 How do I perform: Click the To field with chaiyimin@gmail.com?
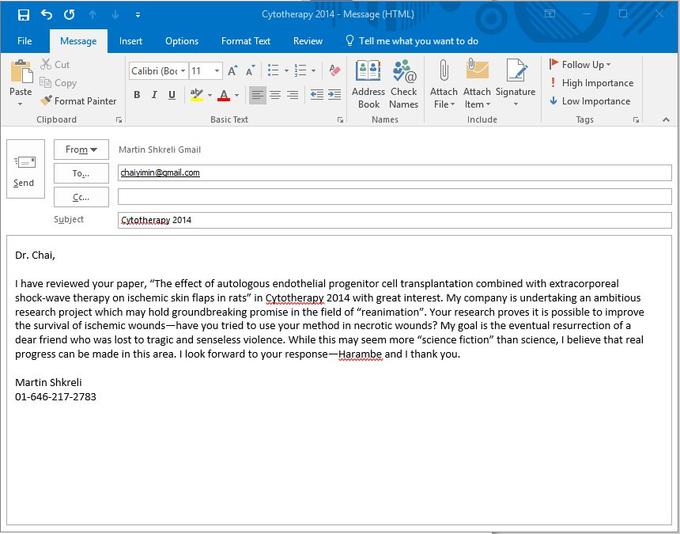[x=395, y=173]
